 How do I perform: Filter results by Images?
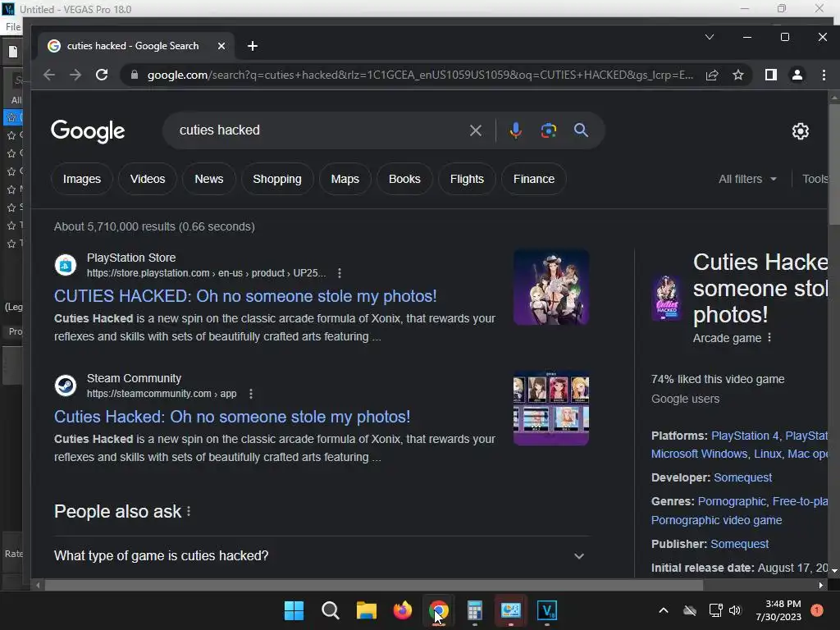(x=82, y=179)
